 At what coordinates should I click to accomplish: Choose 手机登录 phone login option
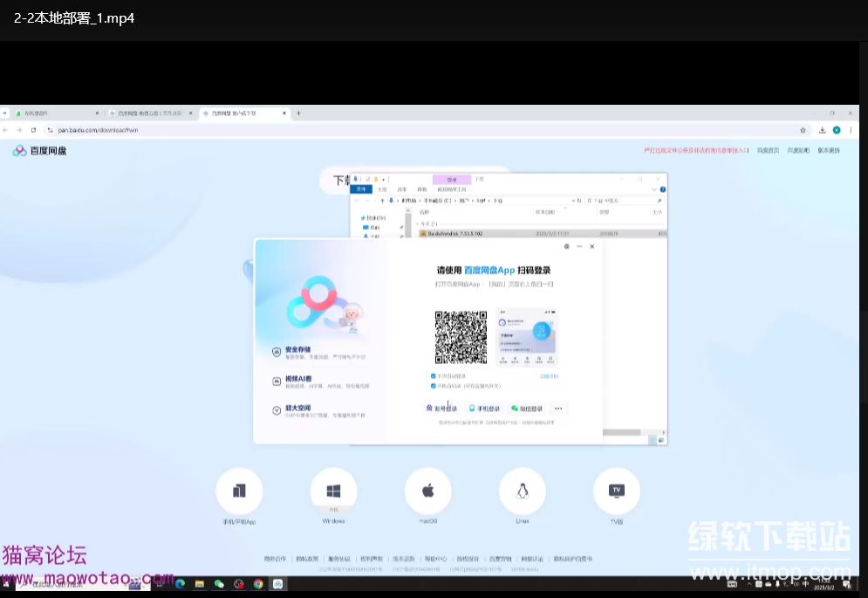[484, 409]
